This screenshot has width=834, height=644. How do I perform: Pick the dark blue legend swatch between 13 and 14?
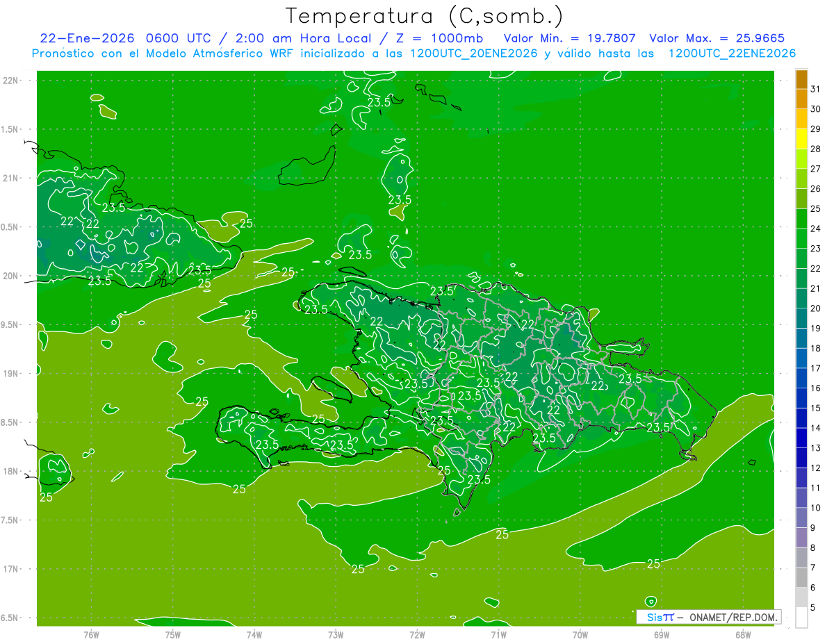click(801, 438)
